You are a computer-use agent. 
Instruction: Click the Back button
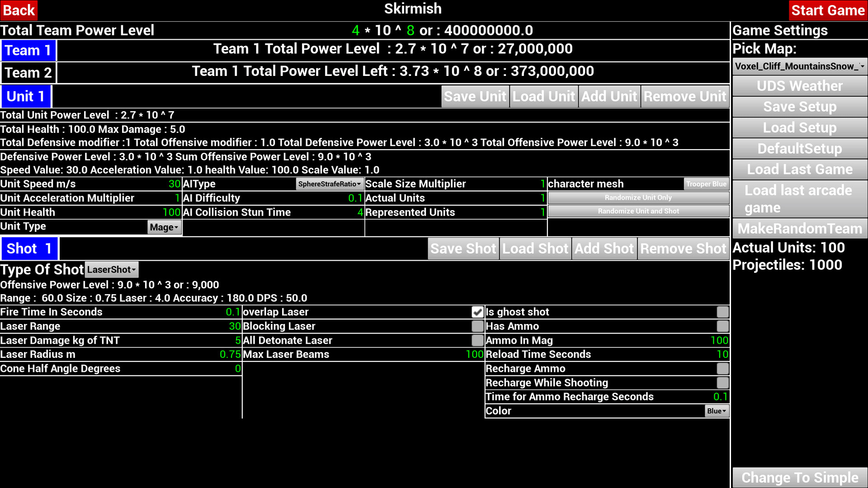pos(19,10)
